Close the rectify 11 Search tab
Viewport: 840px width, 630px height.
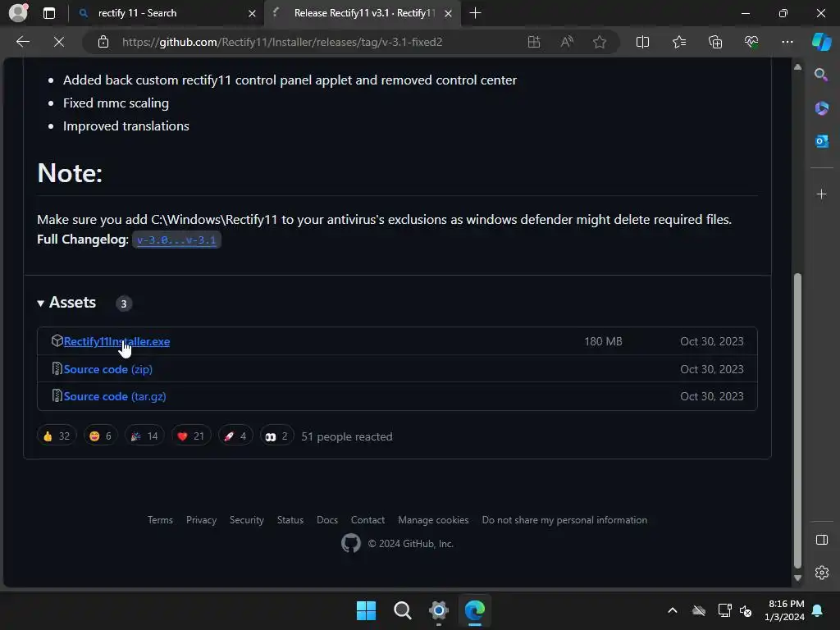point(252,13)
